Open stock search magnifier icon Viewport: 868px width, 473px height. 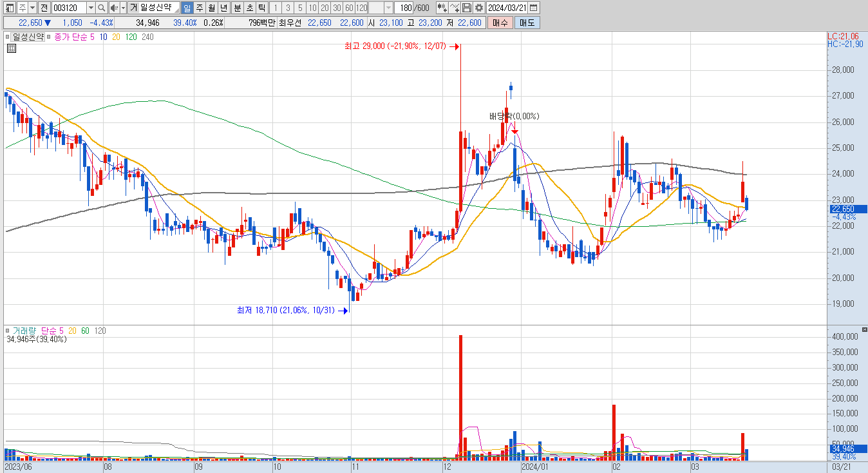point(102,8)
